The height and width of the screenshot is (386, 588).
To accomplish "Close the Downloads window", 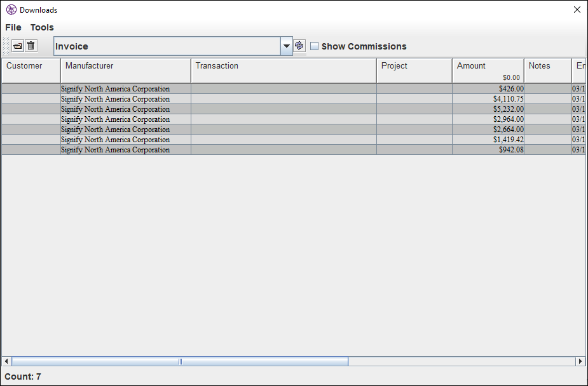I will tap(577, 10).
